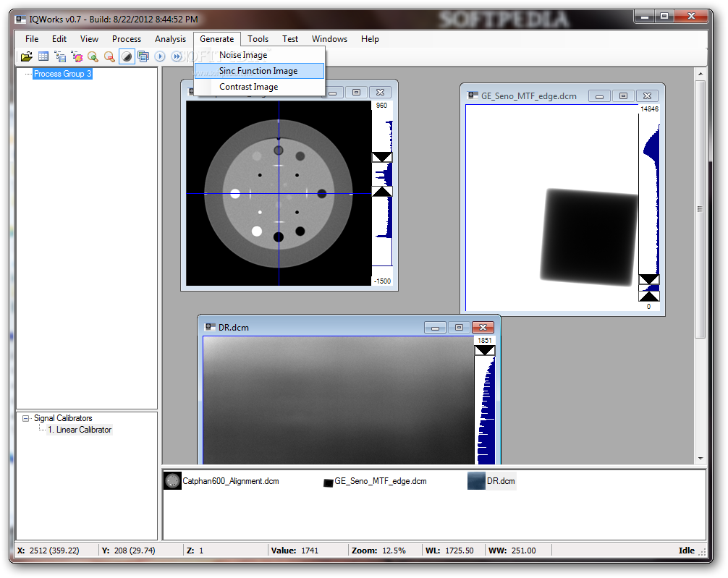Click the lower window handle in GE_Seno histogram

[648, 296]
